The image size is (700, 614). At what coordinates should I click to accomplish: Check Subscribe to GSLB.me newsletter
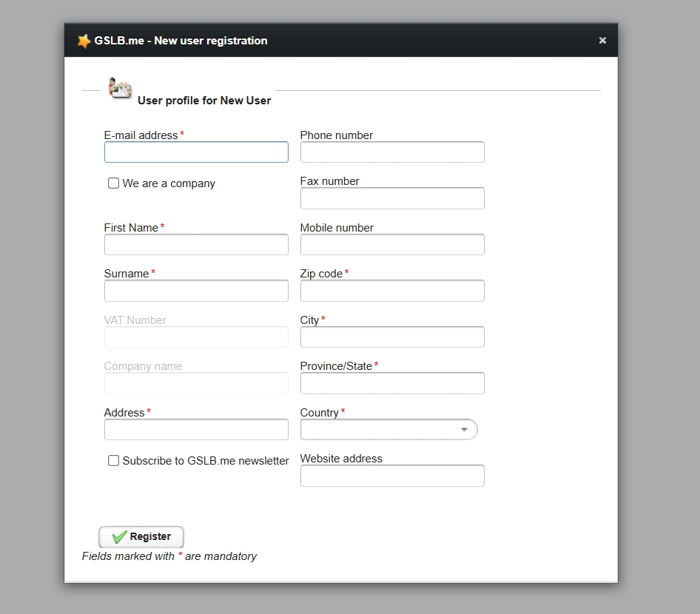click(114, 461)
